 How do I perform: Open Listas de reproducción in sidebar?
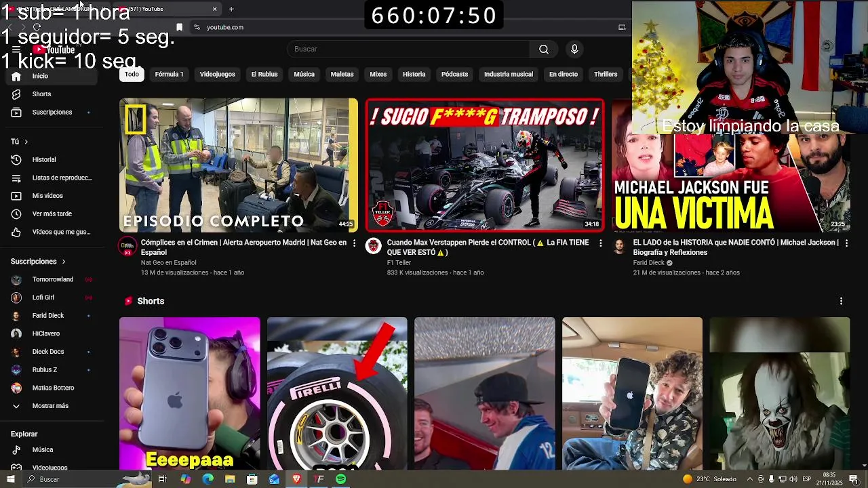[51, 178]
